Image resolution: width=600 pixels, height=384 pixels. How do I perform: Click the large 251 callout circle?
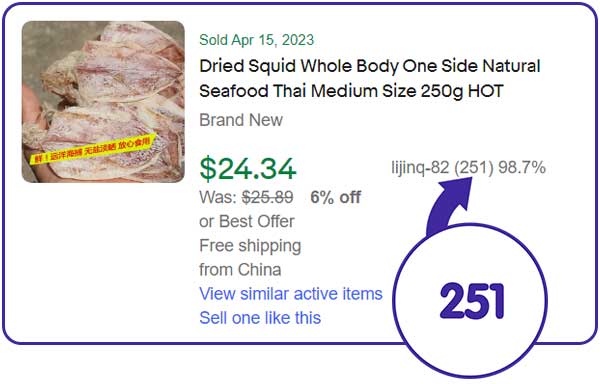click(470, 301)
